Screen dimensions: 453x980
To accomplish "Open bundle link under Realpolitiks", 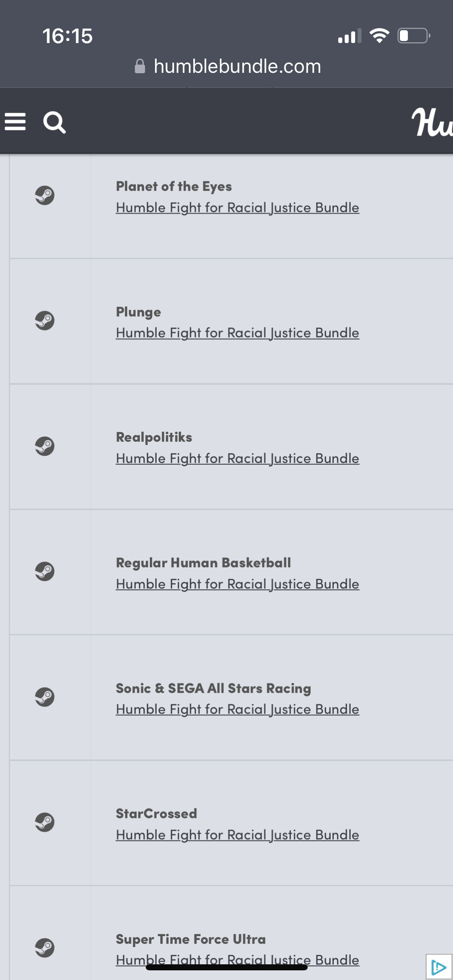I will pyautogui.click(x=237, y=459).
